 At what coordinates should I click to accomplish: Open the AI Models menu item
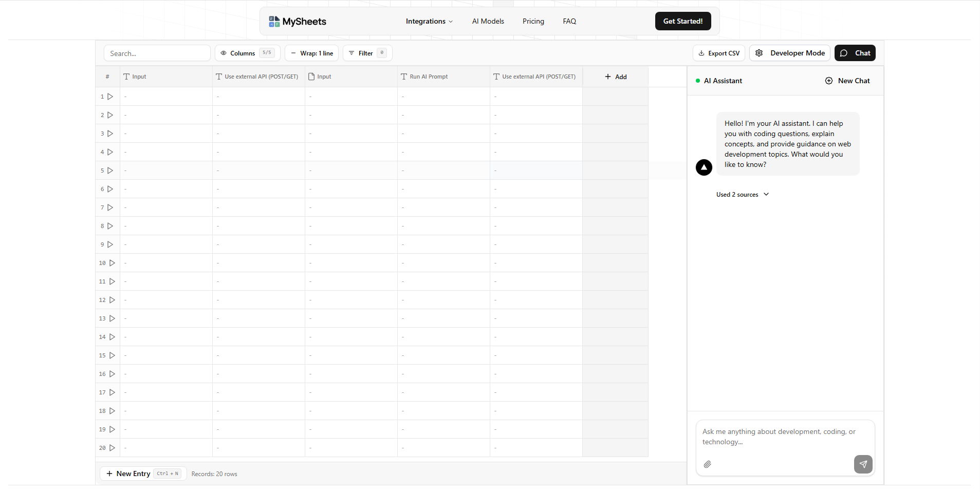click(x=488, y=21)
